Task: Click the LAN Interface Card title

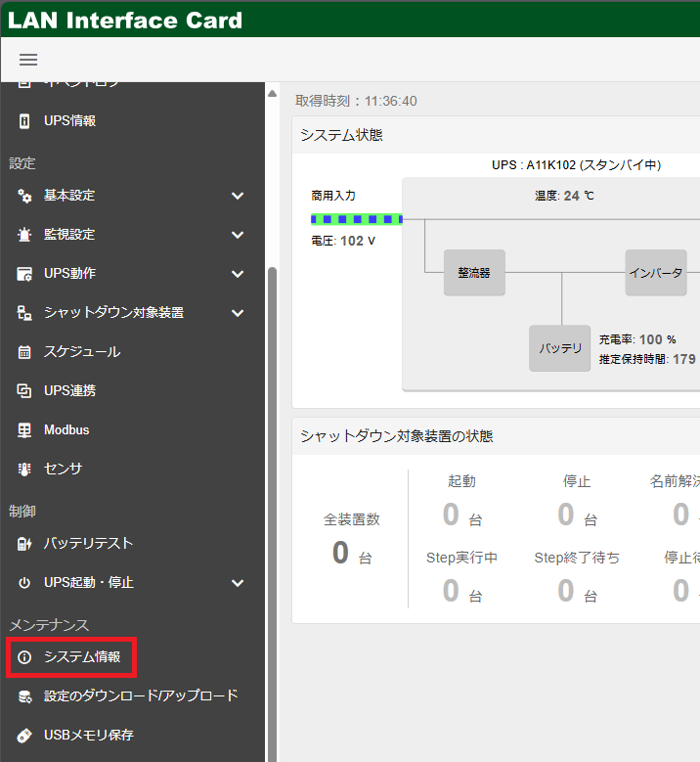Action: click(x=125, y=21)
